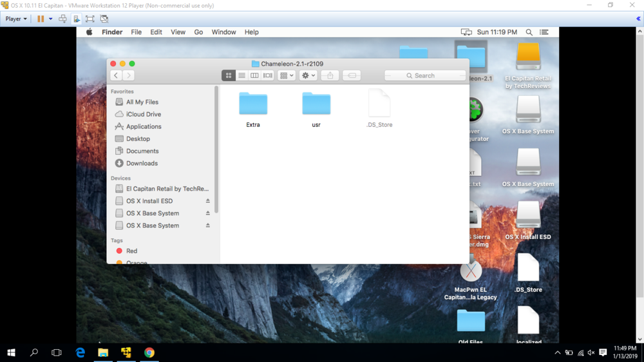
Task: Click the Share toolbar icon
Action: point(330,75)
